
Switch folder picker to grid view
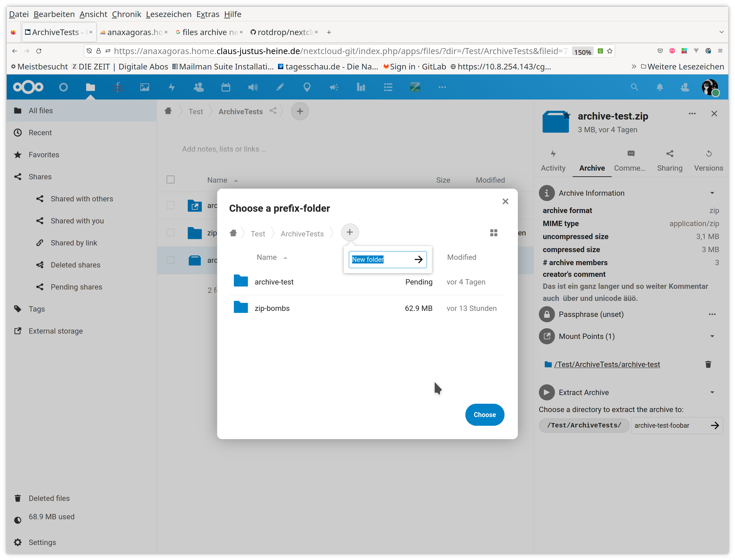tap(493, 233)
